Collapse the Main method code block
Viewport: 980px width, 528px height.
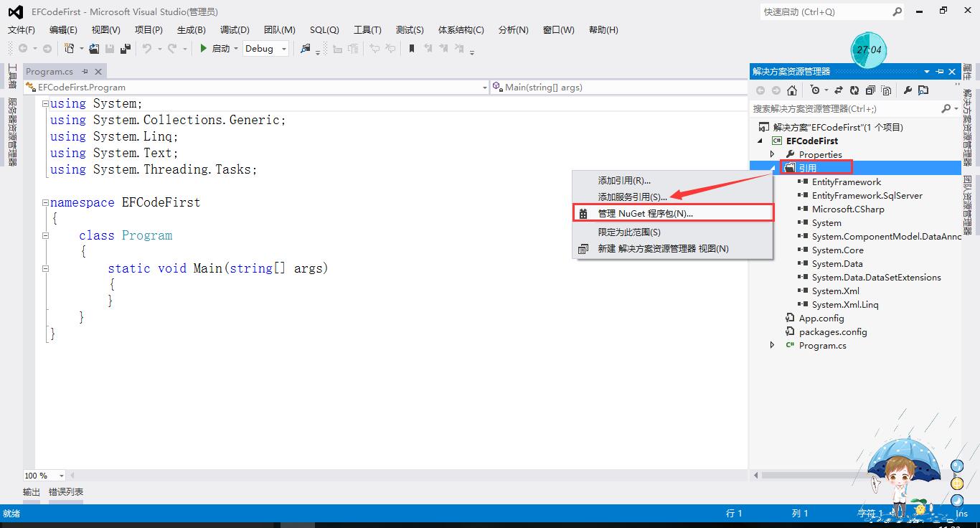tap(45, 268)
